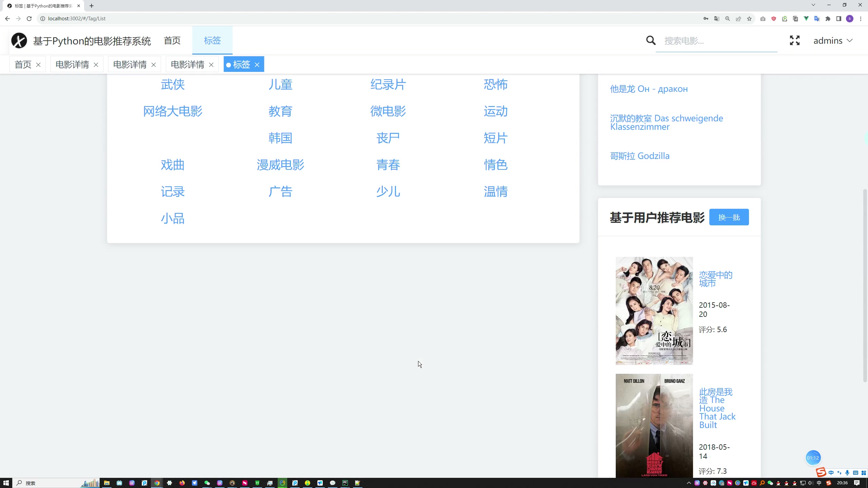
Task: Open movie link 哥斯拉 Godzilla
Action: click(x=640, y=156)
